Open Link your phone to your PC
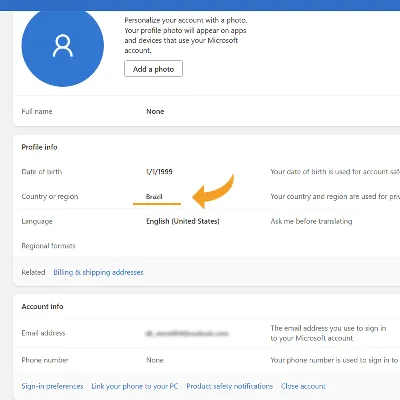This screenshot has height=400, width=400. (x=135, y=386)
